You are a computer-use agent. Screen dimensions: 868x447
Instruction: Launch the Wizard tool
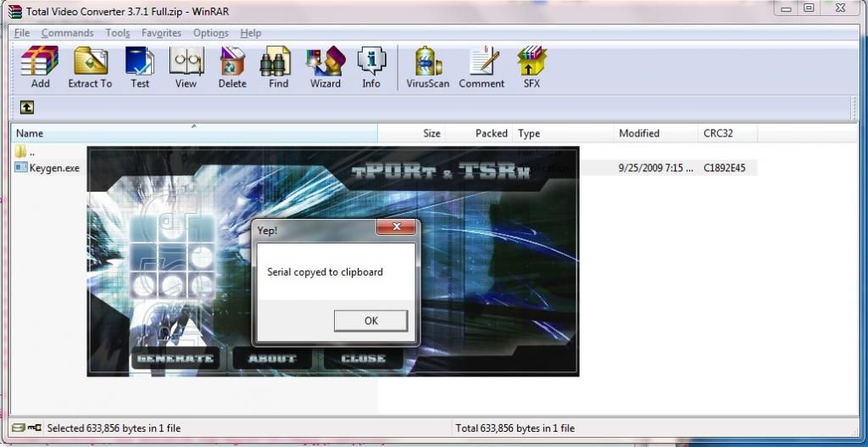pyautogui.click(x=325, y=67)
